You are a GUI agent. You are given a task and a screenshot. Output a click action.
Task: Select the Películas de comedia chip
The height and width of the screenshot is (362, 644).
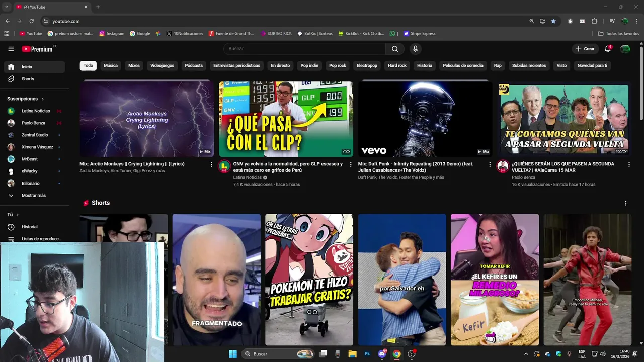[x=463, y=65]
